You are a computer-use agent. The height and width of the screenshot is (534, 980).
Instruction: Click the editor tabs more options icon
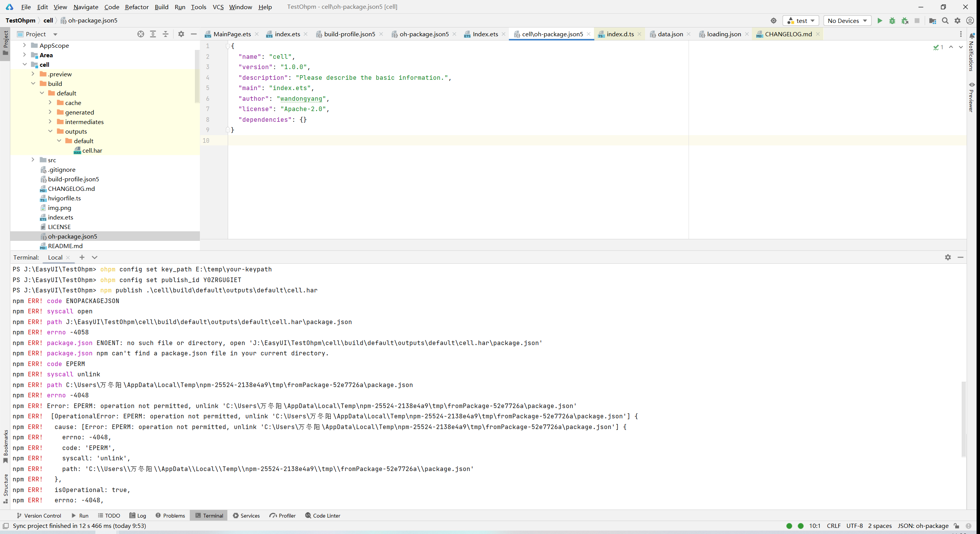pos(961,34)
